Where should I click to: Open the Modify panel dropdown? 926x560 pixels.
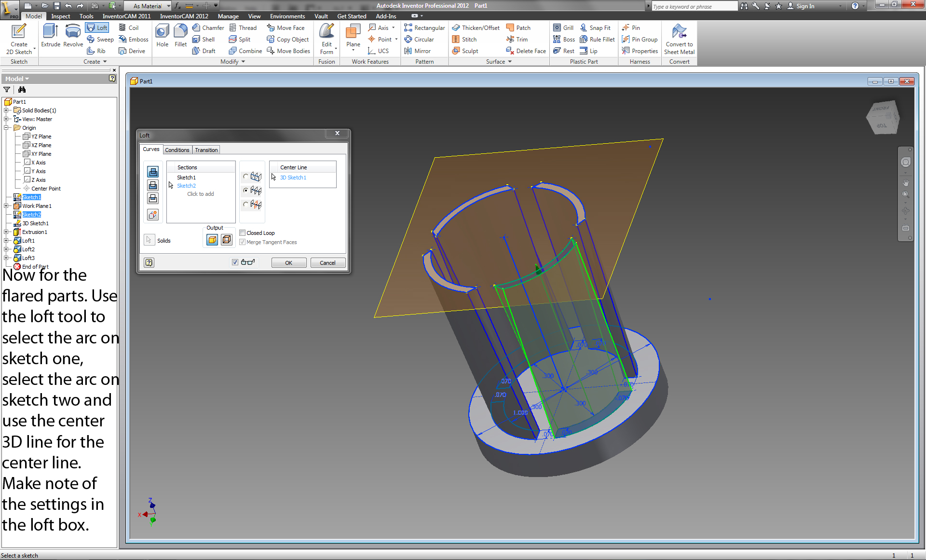pos(233,62)
